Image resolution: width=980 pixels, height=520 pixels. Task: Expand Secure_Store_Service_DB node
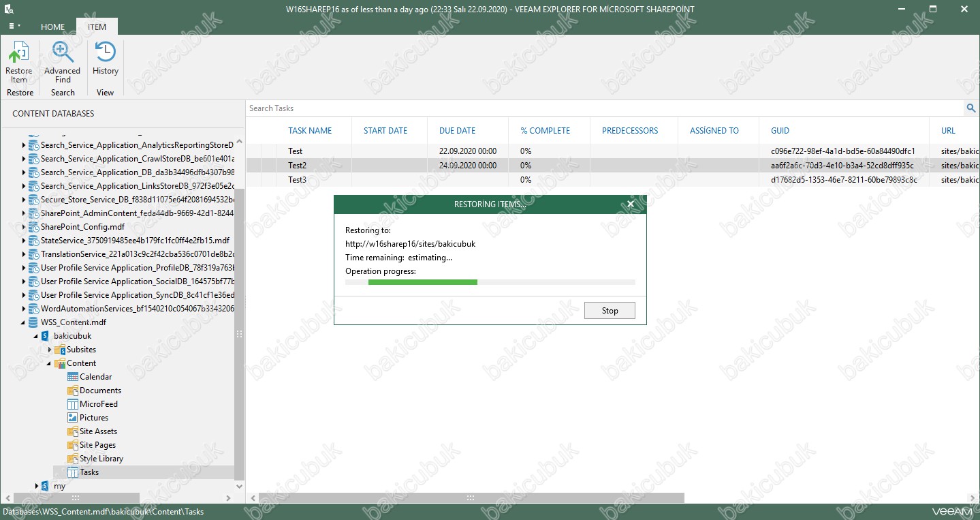tap(24, 200)
